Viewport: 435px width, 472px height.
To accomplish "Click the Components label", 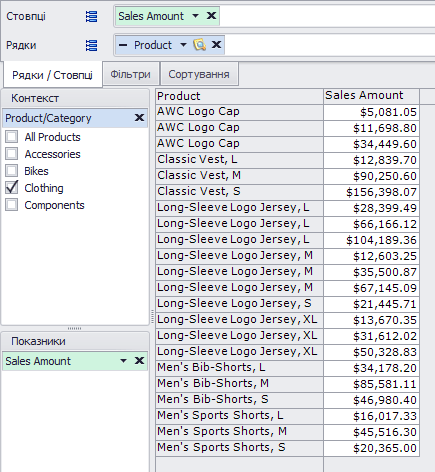I will [54, 205].
